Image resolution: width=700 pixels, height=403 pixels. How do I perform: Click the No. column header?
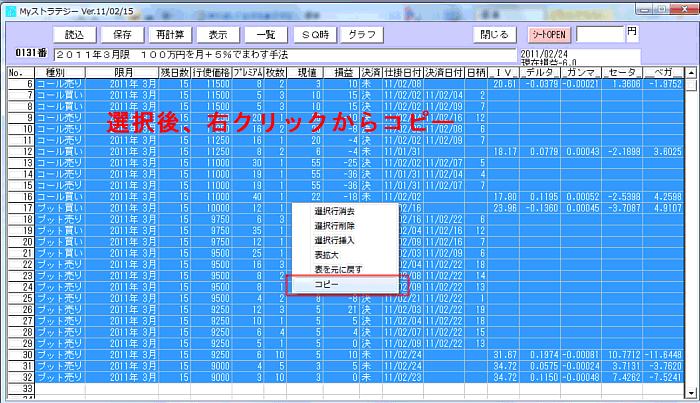[21, 73]
